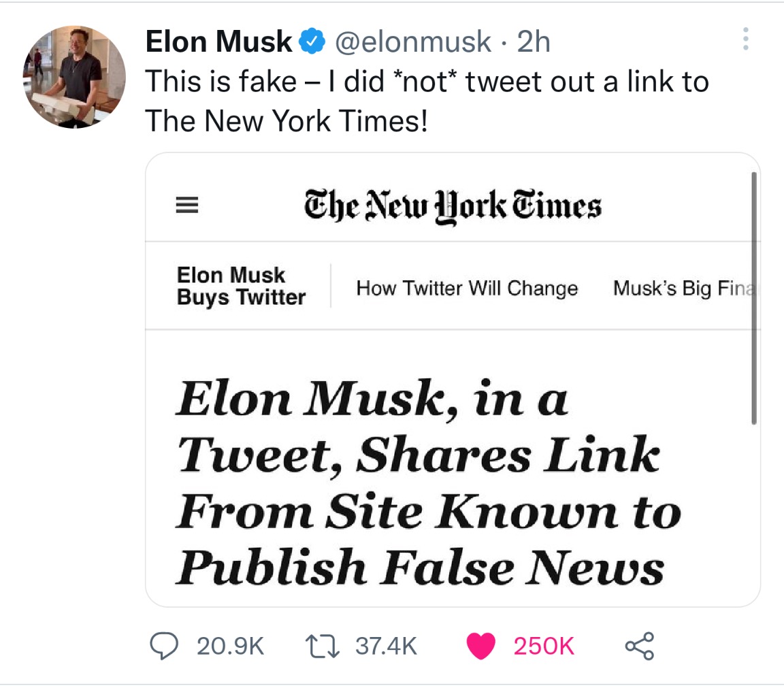Select the truncated "Musk's Big Fina" tab
The image size is (784, 686).
click(682, 289)
